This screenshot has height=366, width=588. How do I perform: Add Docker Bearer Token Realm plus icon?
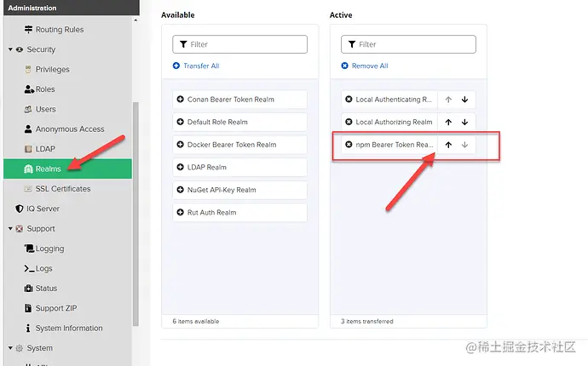[180, 145]
